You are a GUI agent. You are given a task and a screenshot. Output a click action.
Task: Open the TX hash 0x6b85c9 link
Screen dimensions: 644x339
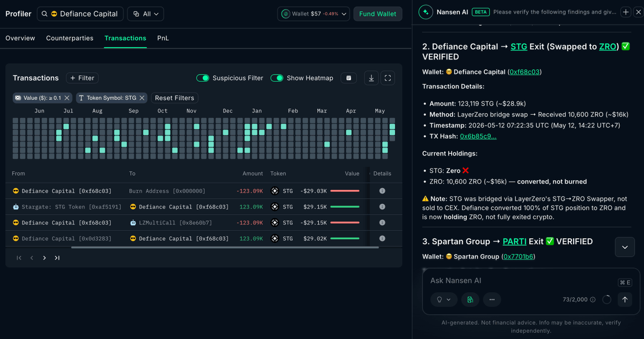[478, 136]
